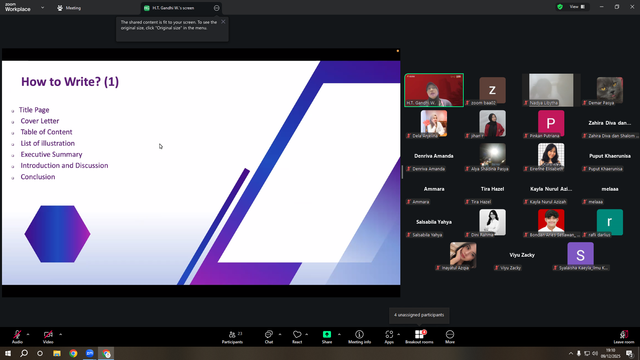Select rafli darlius's r avatar tile

tap(610, 222)
